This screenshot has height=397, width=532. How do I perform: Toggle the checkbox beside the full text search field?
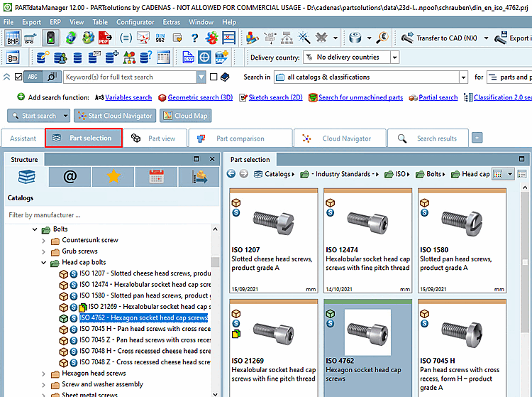pos(212,77)
